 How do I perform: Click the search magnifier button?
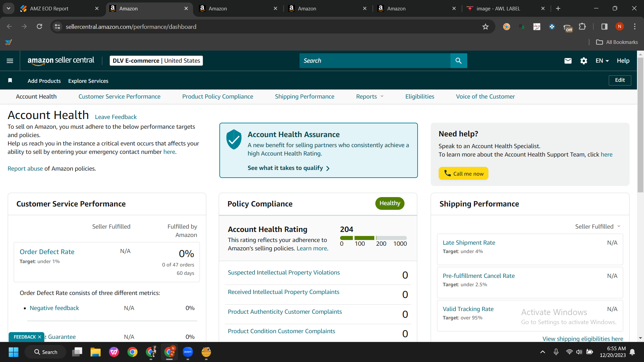point(459,61)
